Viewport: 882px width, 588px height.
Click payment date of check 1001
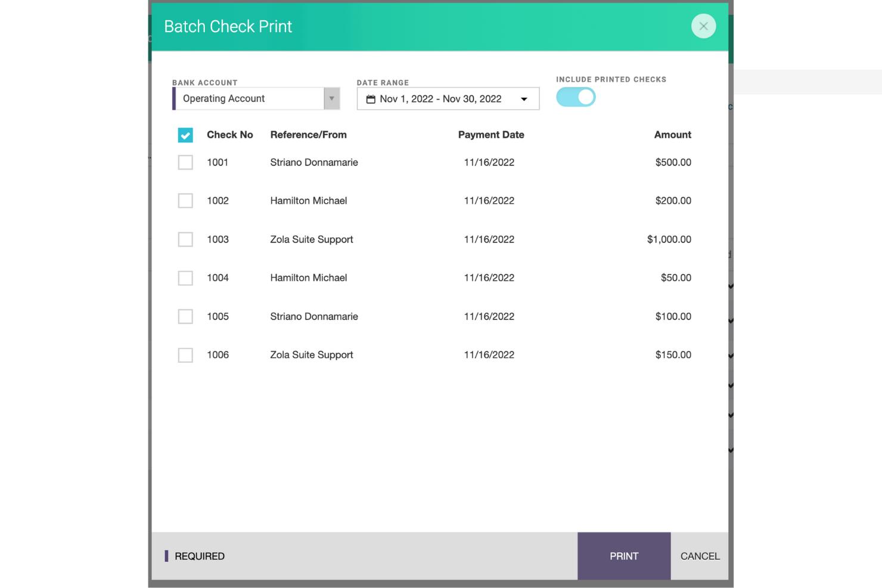[489, 162]
